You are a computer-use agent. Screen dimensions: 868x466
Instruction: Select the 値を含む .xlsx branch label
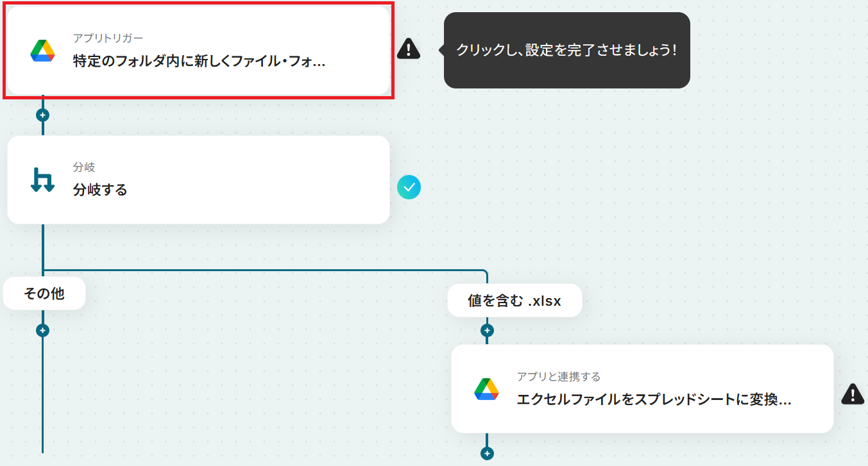pyautogui.click(x=515, y=301)
